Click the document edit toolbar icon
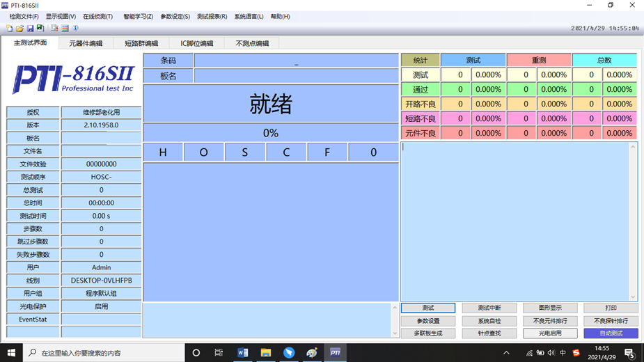644x362 pixels. [54, 29]
